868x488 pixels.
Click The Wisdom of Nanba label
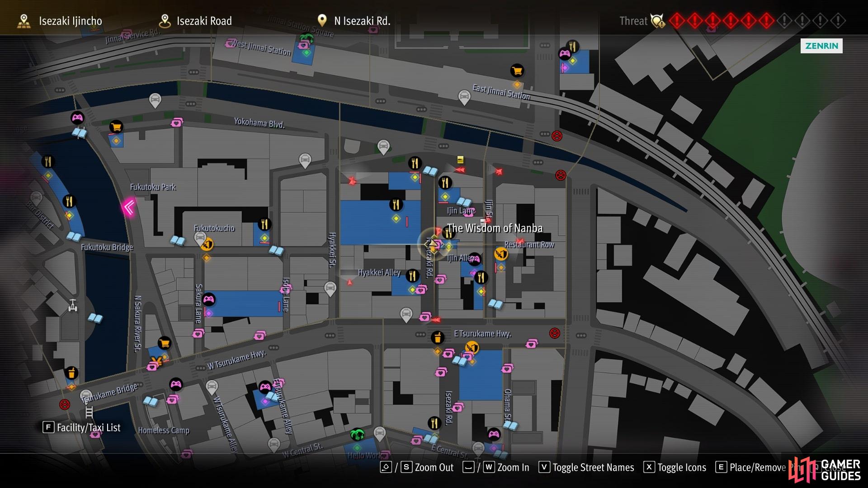pos(495,228)
